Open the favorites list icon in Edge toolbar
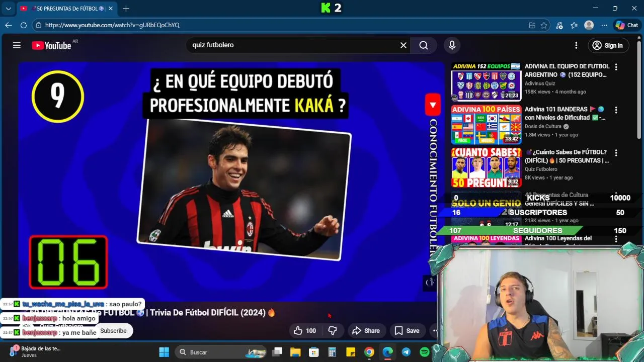644x362 pixels. [x=574, y=25]
